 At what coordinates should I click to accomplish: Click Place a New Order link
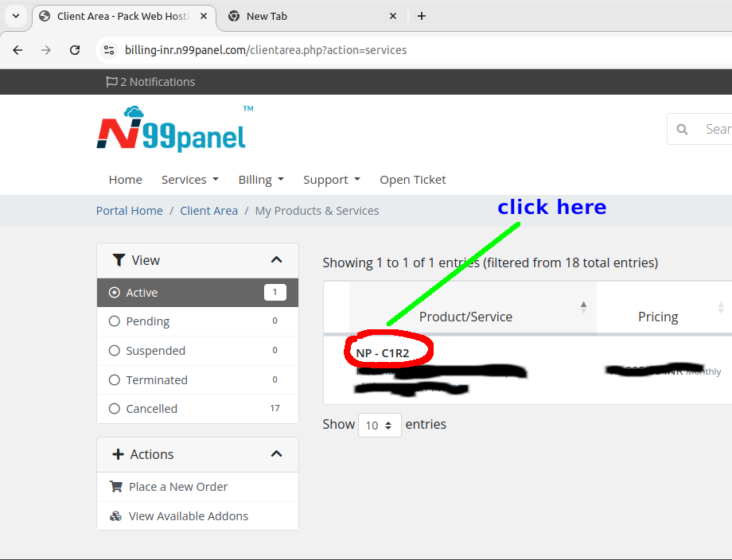[x=178, y=487]
